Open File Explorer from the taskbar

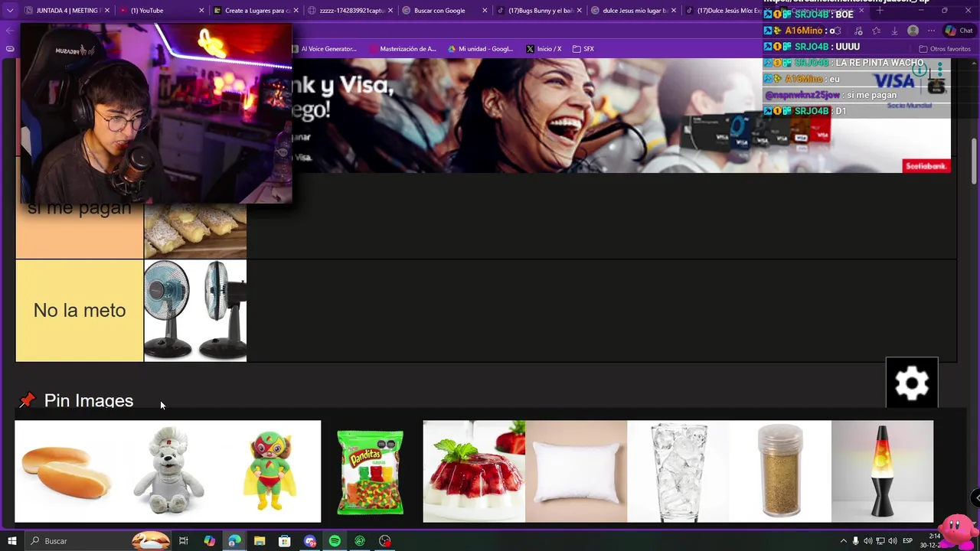260,541
